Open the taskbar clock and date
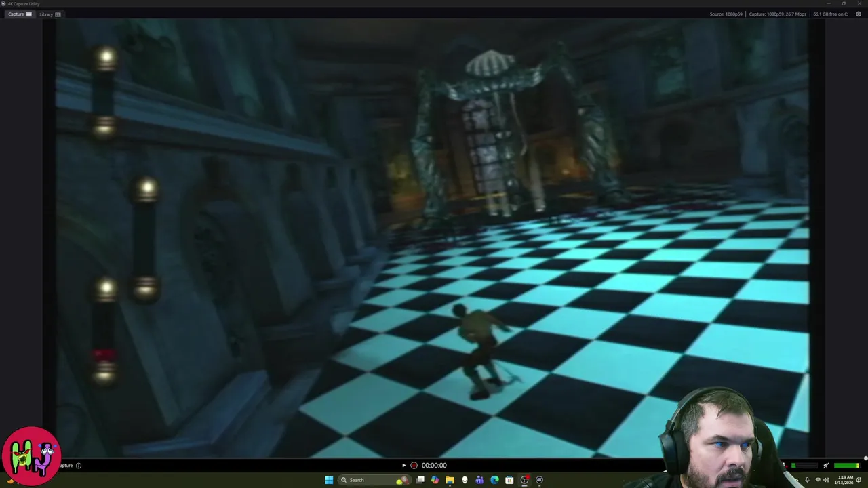This screenshot has width=868, height=488. (844, 480)
